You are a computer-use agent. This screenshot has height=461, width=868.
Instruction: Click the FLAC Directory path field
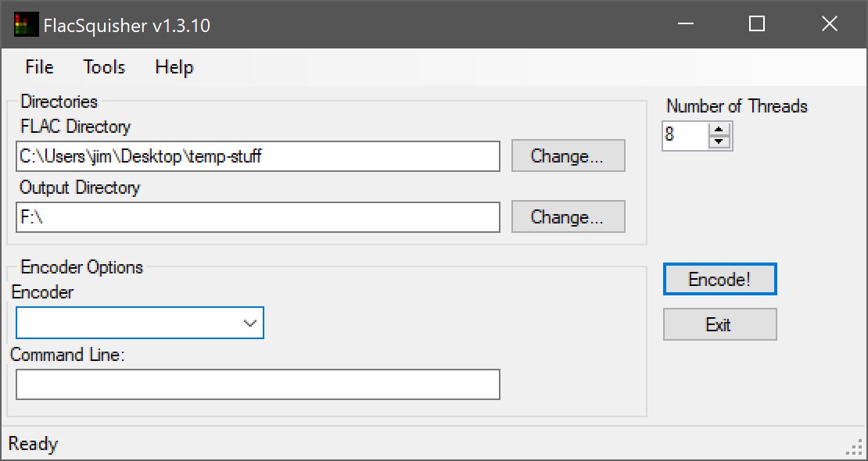click(257, 156)
